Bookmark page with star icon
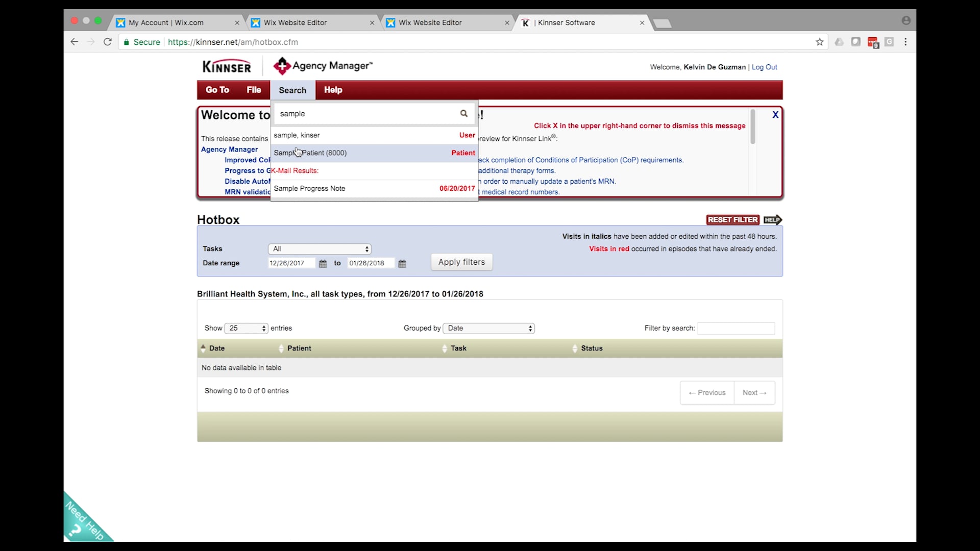The height and width of the screenshot is (551, 980). (819, 42)
